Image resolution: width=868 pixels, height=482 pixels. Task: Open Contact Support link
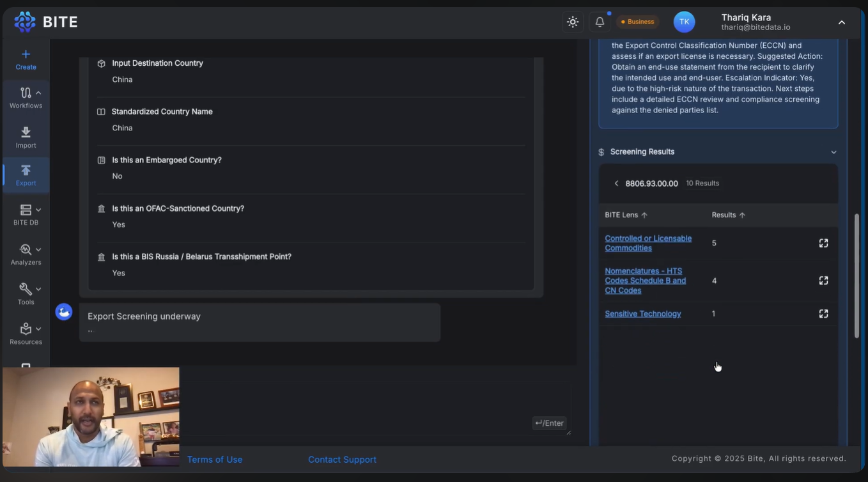[x=342, y=460]
